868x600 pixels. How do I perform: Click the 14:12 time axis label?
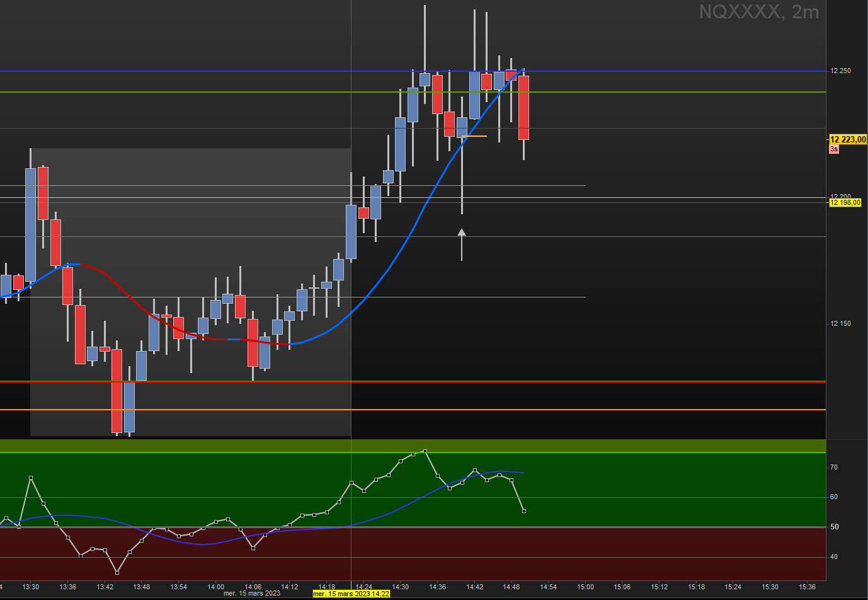tap(290, 587)
